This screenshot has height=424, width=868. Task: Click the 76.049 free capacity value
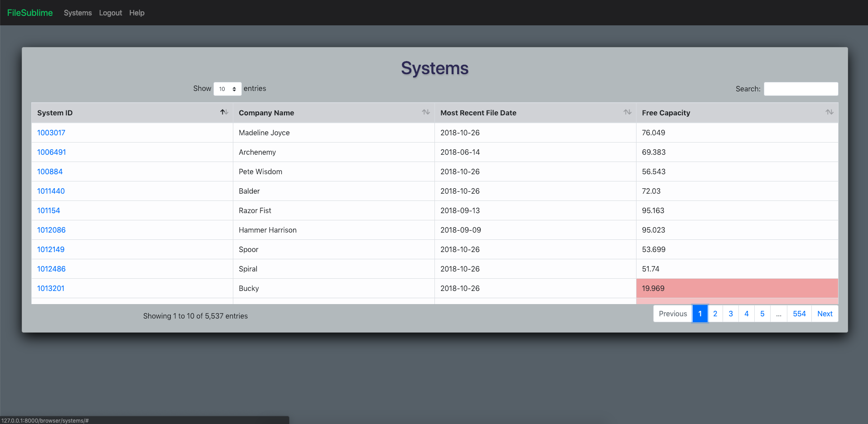(x=653, y=133)
